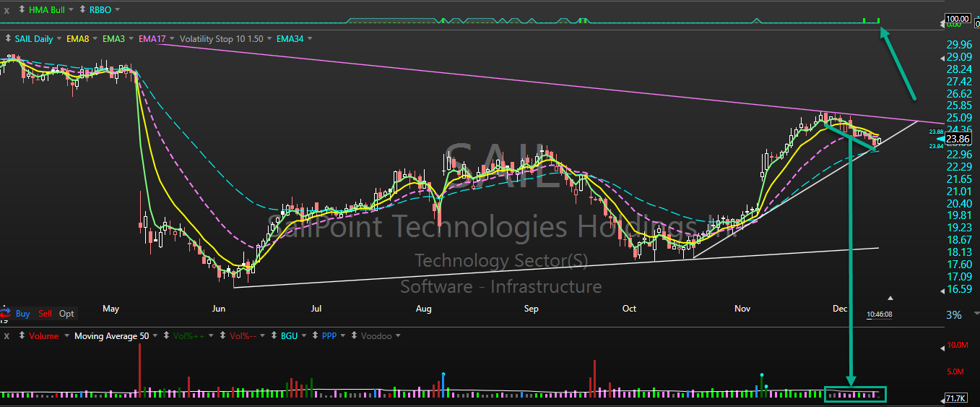
Task: Click the small triangle above the 10:46:08 clock
Action: pos(890,297)
